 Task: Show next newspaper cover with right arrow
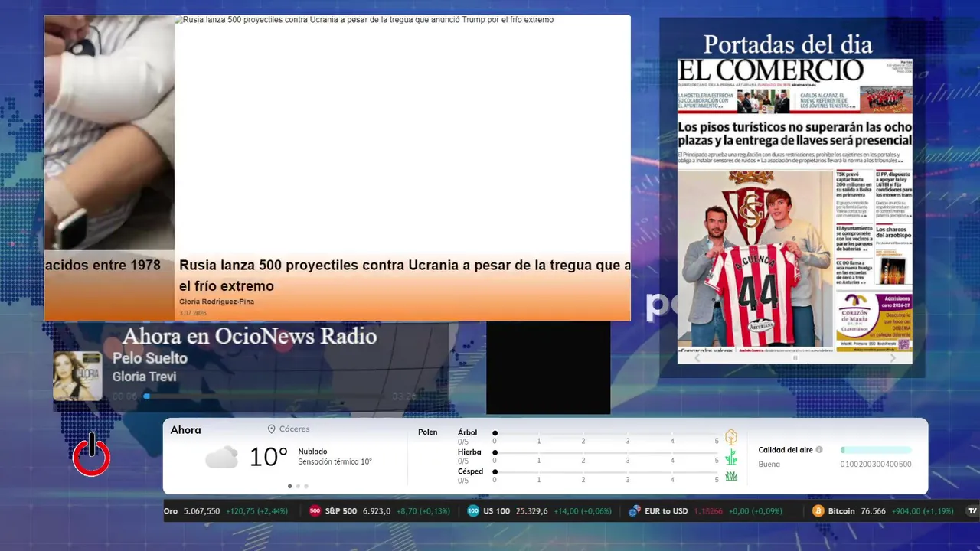pos(893,357)
